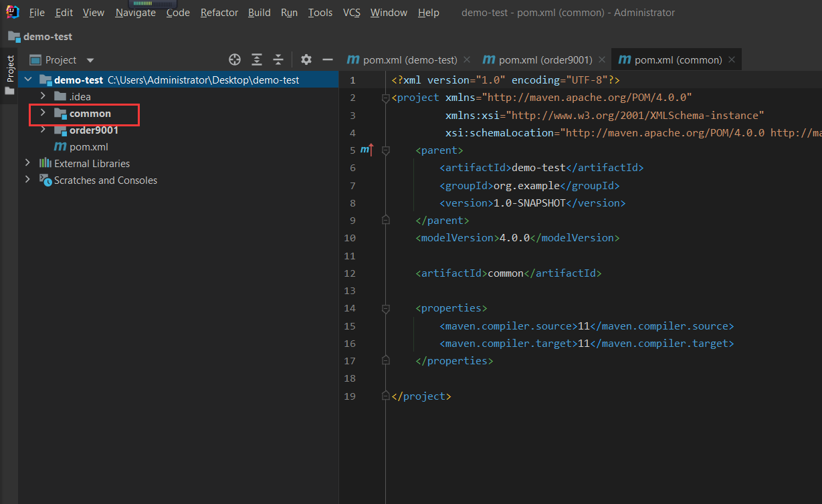Open the File menu

[x=37, y=13]
